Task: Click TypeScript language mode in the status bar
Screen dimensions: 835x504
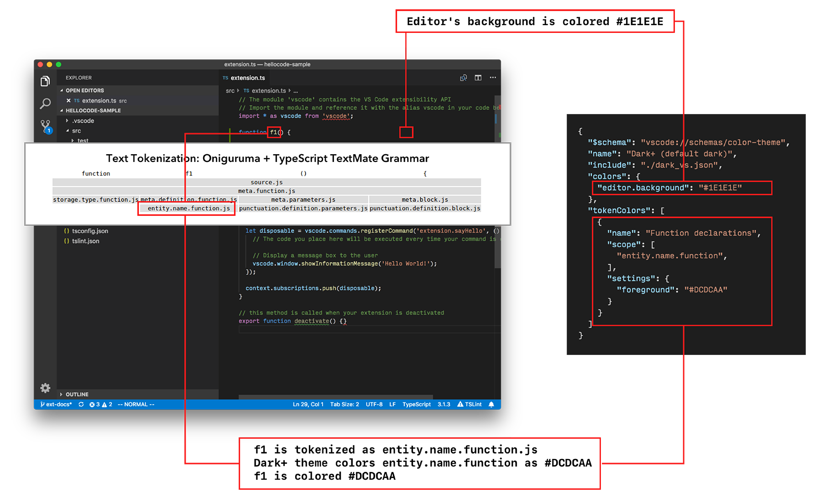Action: point(416,404)
